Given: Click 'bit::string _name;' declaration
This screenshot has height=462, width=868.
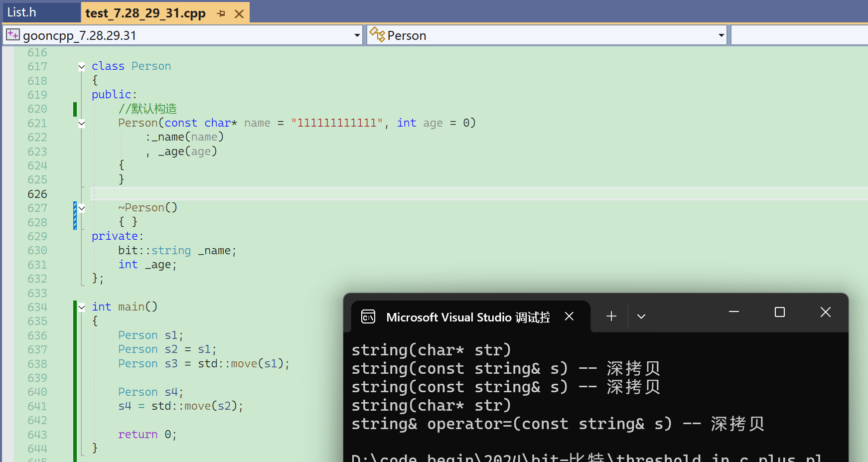Looking at the screenshot, I should (x=177, y=251).
